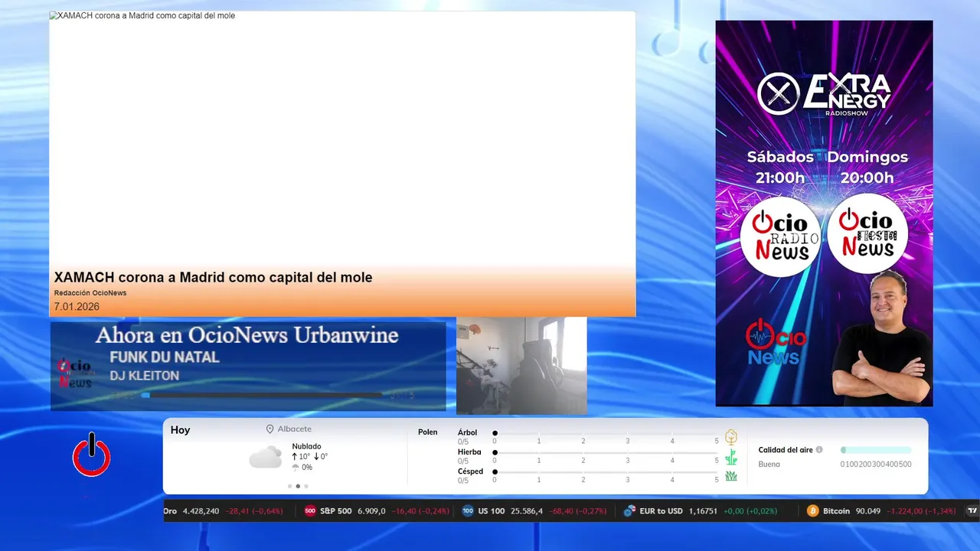This screenshot has width=980, height=551.
Task: Click Oro price 4.428,240 in ticker
Action: click(x=201, y=511)
